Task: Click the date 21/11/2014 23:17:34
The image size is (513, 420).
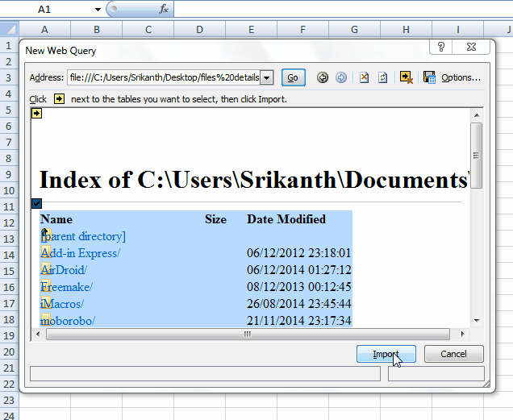Action: 298,321
